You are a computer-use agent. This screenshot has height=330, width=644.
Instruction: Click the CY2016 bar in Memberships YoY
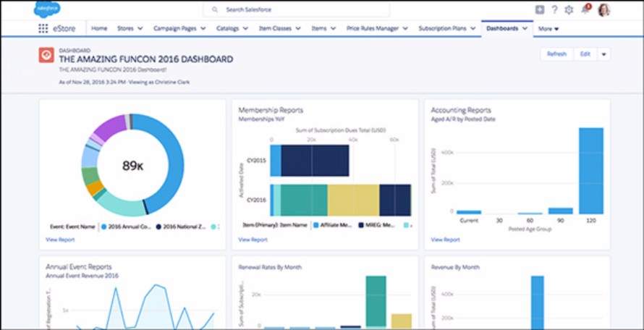(341, 200)
